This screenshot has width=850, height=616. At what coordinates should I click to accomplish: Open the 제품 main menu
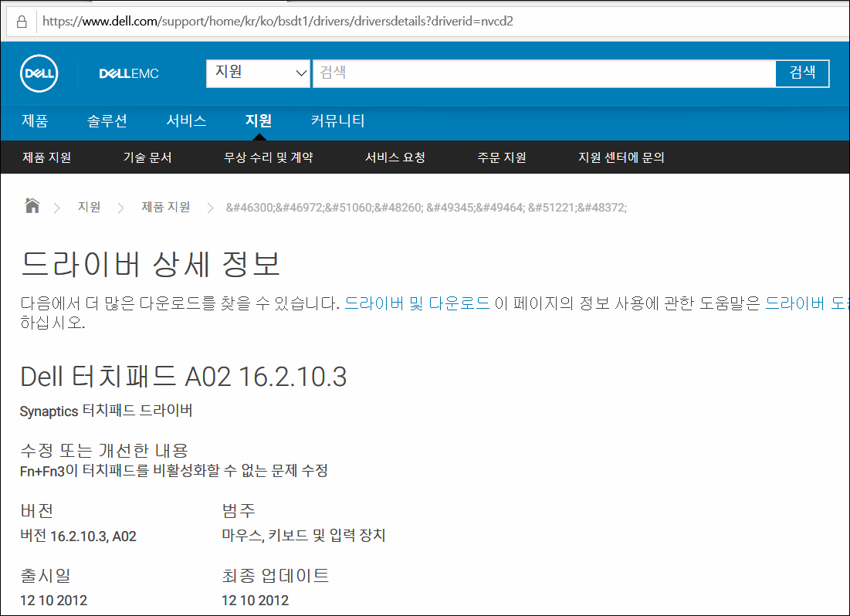tap(35, 120)
